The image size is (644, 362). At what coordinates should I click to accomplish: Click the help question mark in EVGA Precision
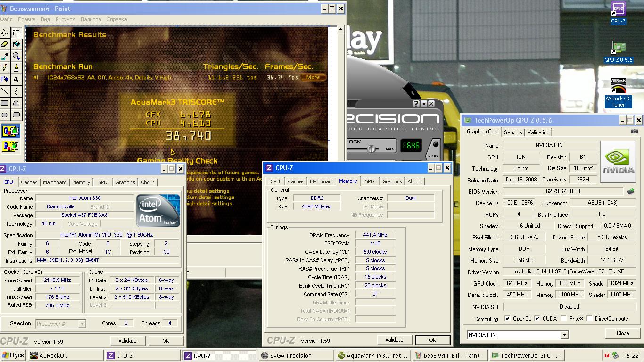pos(416,104)
